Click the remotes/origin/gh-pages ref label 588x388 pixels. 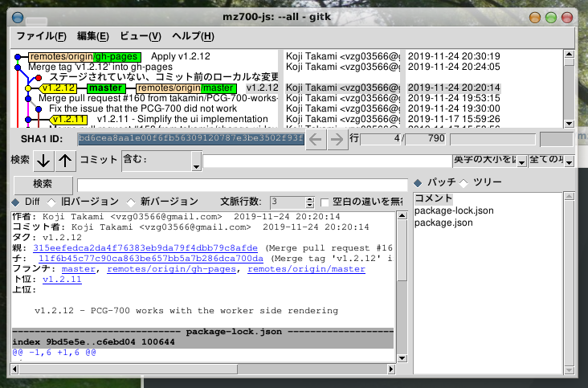(x=85, y=57)
